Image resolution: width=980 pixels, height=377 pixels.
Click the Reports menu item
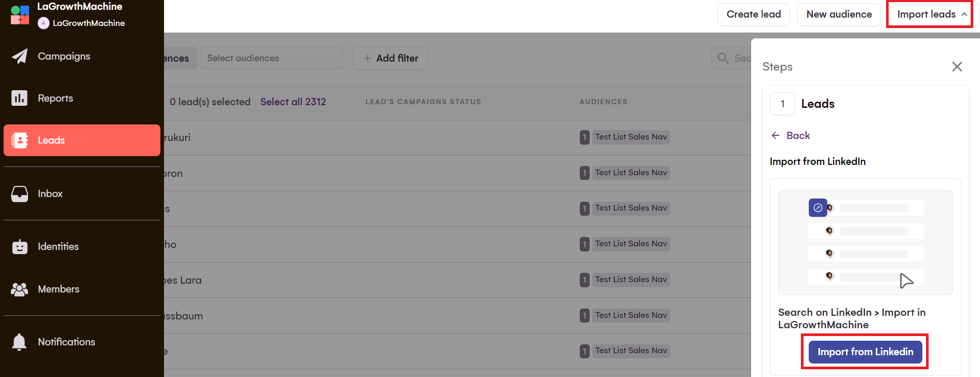coord(56,98)
